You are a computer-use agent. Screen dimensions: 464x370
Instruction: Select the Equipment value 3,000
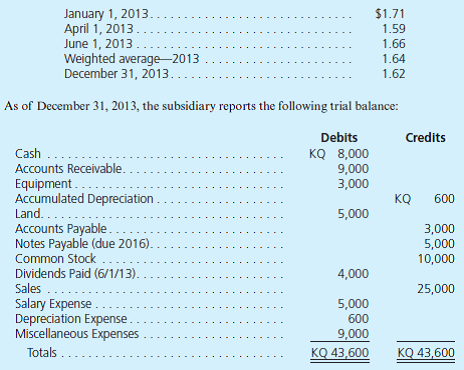(x=353, y=184)
